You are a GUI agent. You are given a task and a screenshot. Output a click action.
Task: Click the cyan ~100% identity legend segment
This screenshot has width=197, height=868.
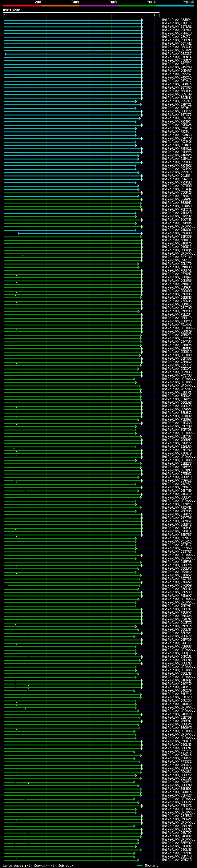click(x=175, y=6)
